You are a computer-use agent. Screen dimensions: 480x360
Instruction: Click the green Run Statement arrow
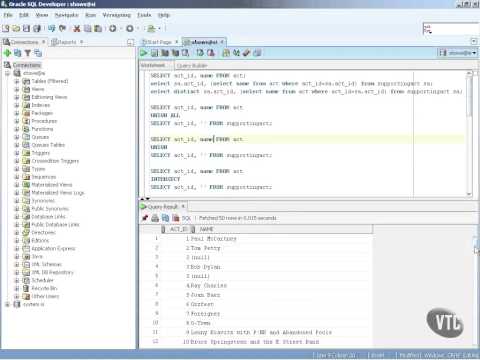144,53
